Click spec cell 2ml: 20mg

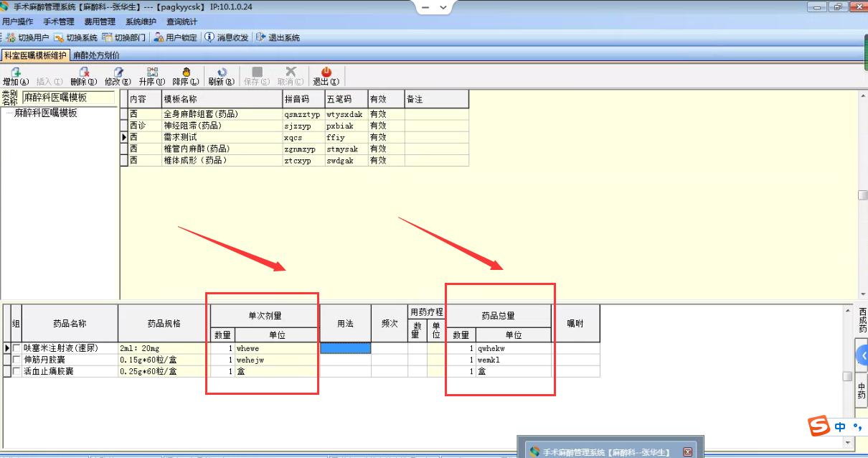point(164,348)
